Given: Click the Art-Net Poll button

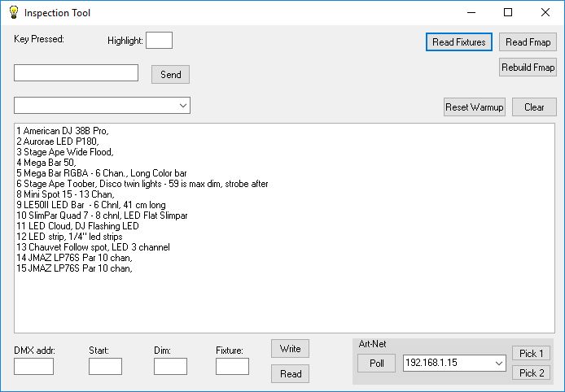Looking at the screenshot, I should (x=377, y=364).
